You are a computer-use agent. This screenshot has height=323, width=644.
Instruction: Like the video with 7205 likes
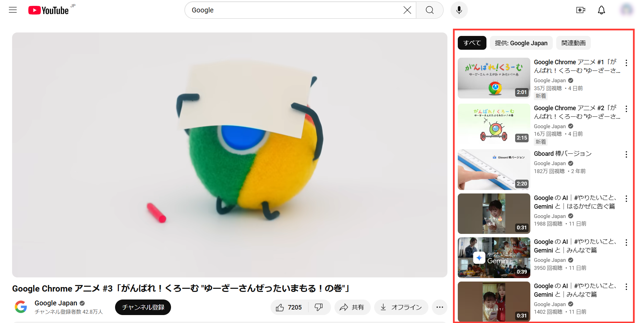point(289,307)
